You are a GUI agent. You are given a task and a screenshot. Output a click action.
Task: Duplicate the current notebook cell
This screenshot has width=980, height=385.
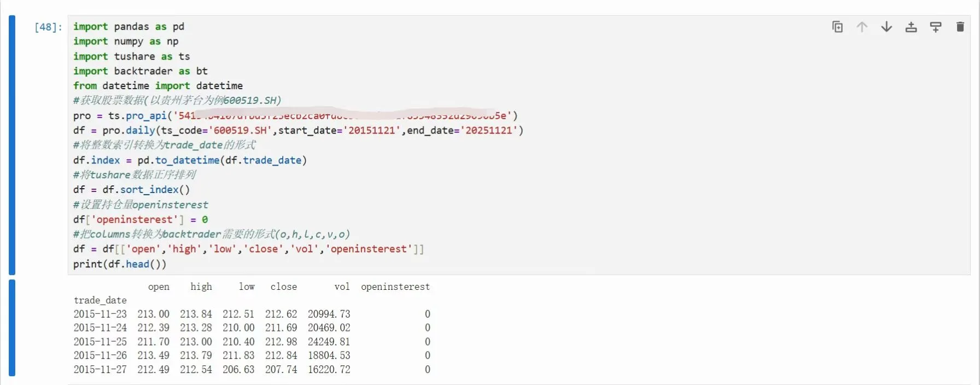pos(837,27)
